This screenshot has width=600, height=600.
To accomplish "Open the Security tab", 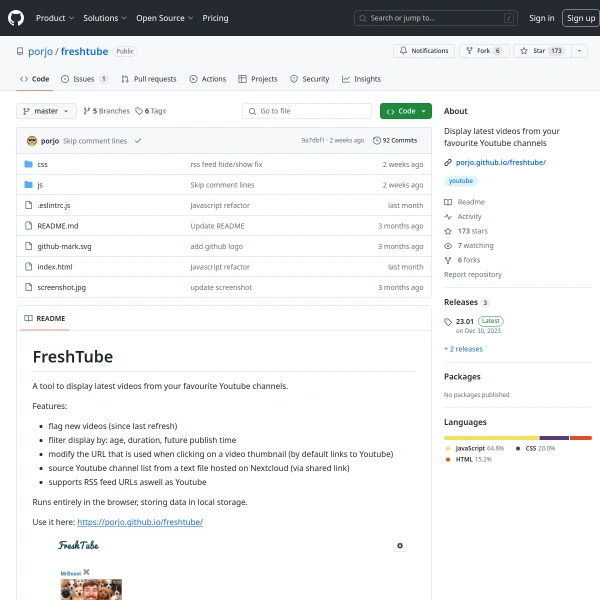I will (x=310, y=79).
